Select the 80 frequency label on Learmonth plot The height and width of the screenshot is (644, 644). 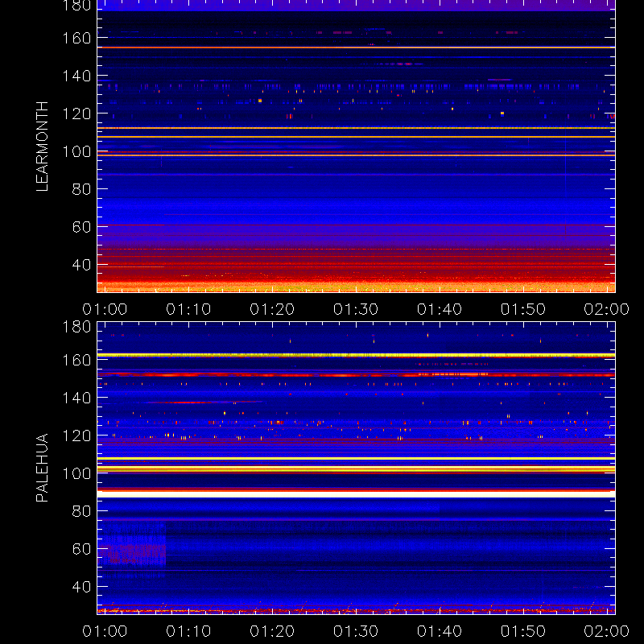81,189
